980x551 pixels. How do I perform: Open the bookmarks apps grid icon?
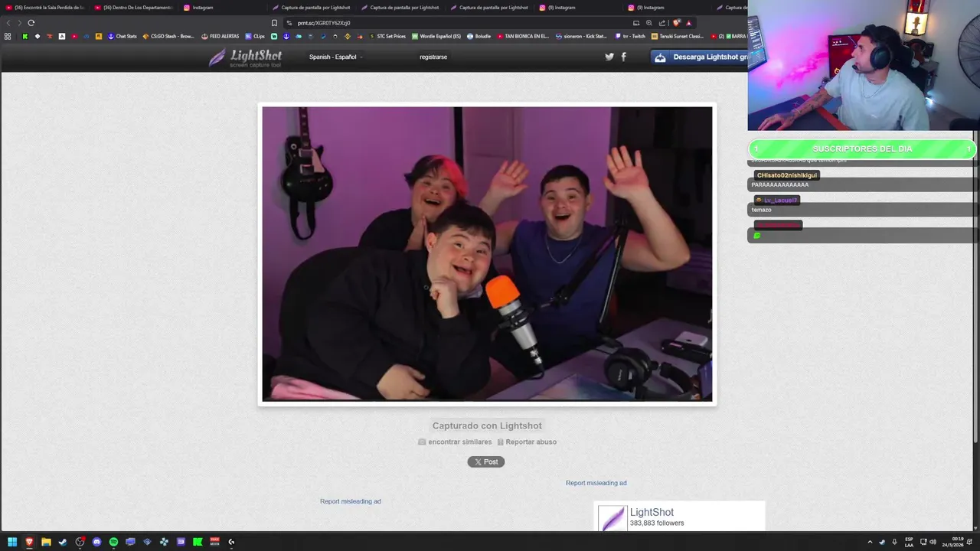click(x=8, y=36)
